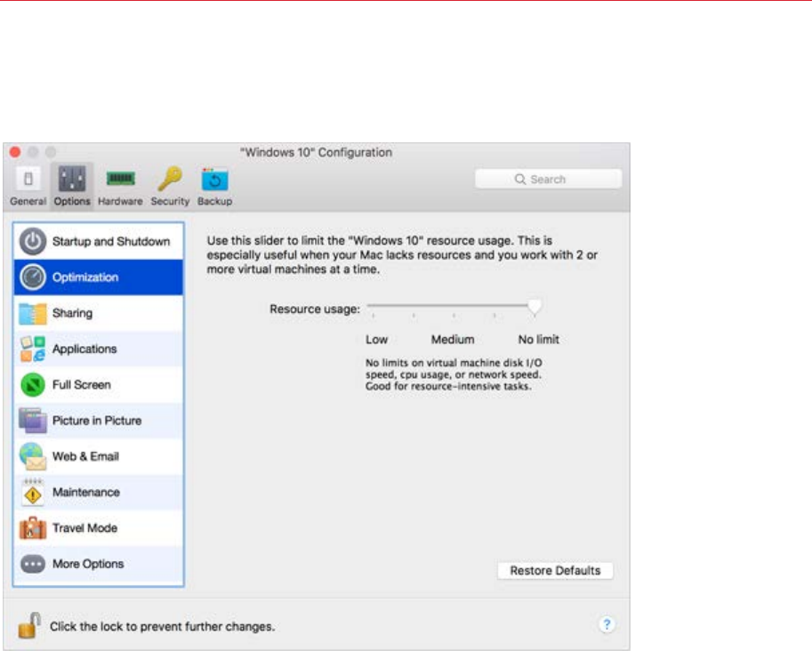The image size is (812, 651).
Task: Close the Windows 10 Configuration window
Action: (x=15, y=152)
